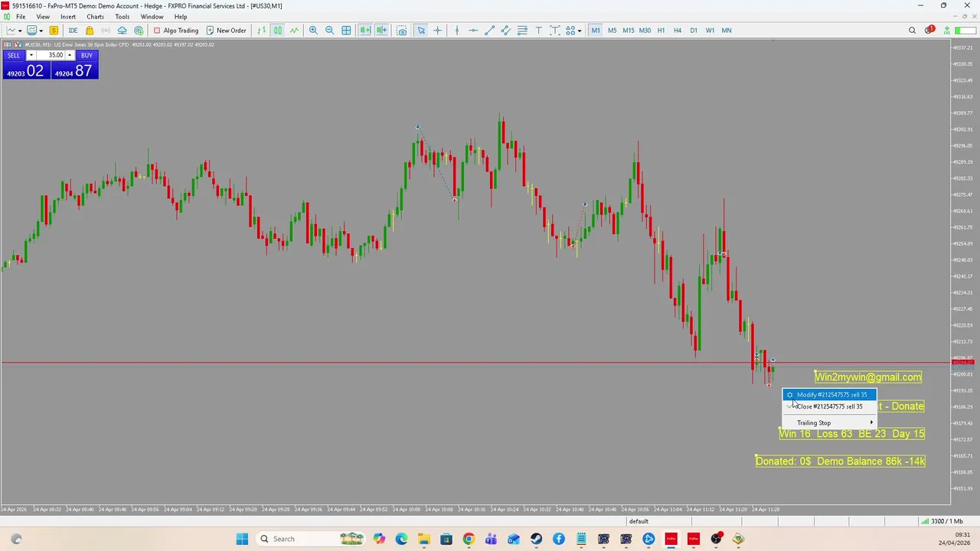The image size is (980, 551).
Task: Choose Modify #212547575 sell 35
Action: 829,395
